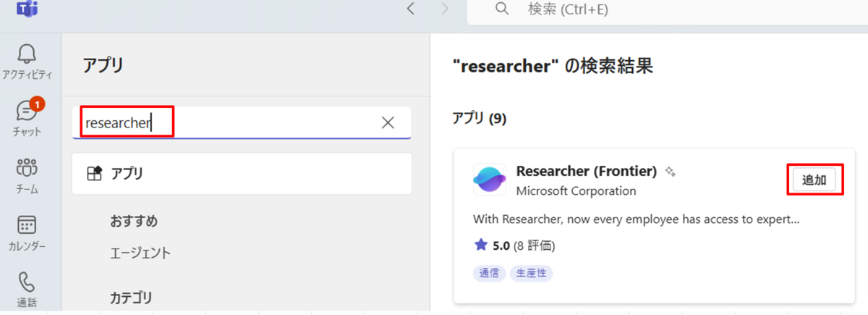Screen dimensions: 868x315
Task: Click the Microsoft Teams logo
Action: (x=27, y=9)
